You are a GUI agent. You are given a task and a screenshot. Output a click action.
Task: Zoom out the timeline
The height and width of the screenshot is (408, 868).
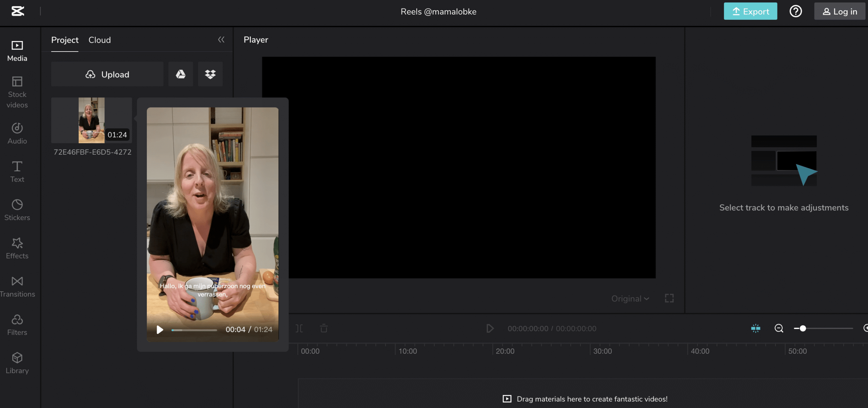[779, 328]
